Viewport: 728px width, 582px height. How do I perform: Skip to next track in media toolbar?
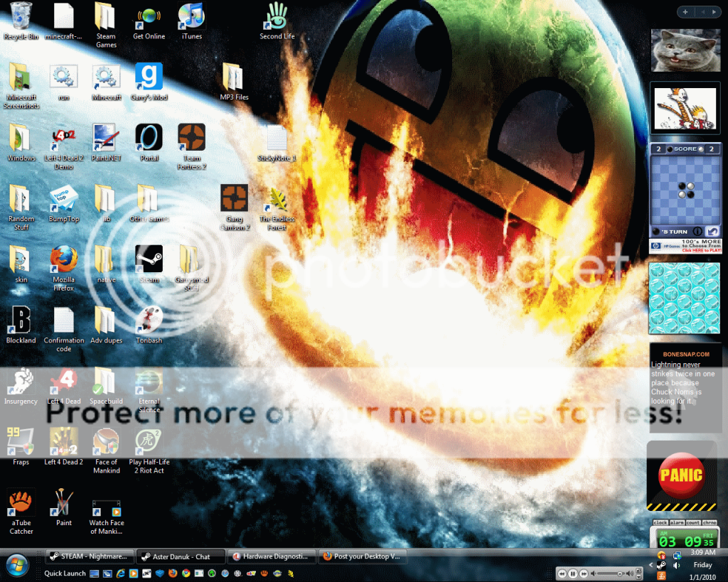tap(584, 573)
